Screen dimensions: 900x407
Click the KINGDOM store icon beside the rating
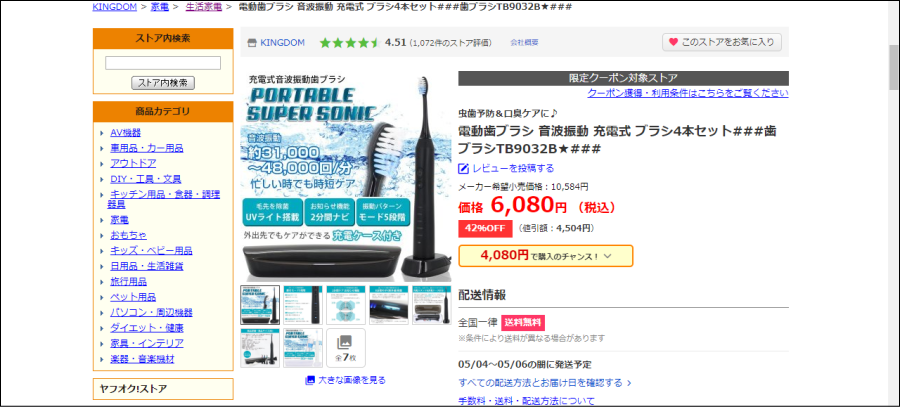[x=251, y=42]
